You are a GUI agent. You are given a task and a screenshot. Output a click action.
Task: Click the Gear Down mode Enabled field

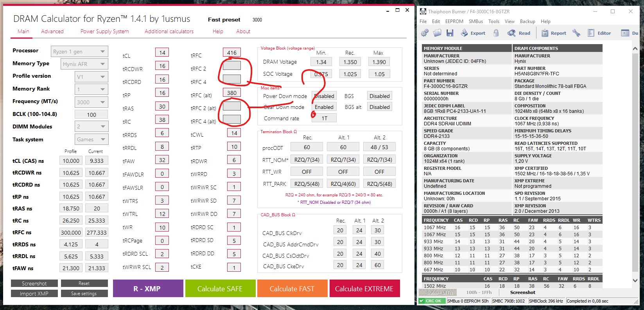(x=324, y=107)
